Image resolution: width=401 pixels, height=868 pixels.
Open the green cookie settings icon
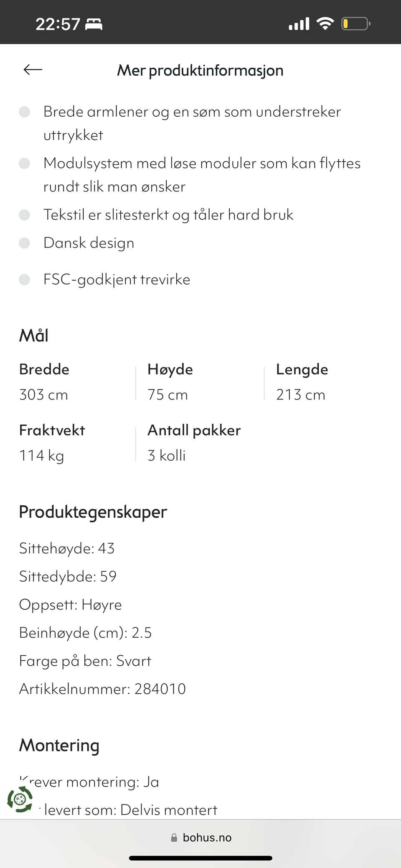point(20,799)
